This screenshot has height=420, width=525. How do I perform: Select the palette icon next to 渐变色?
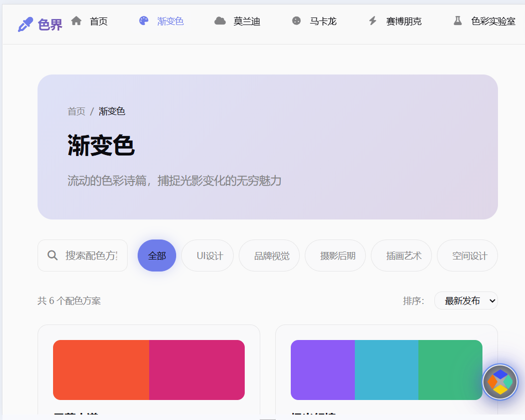[x=143, y=20]
